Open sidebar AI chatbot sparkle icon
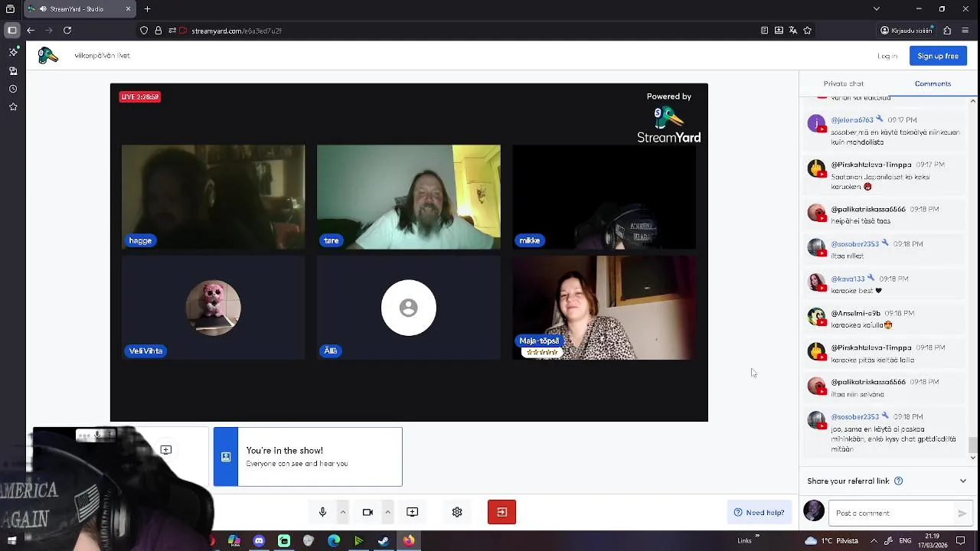The width and height of the screenshot is (980, 551). [x=13, y=52]
